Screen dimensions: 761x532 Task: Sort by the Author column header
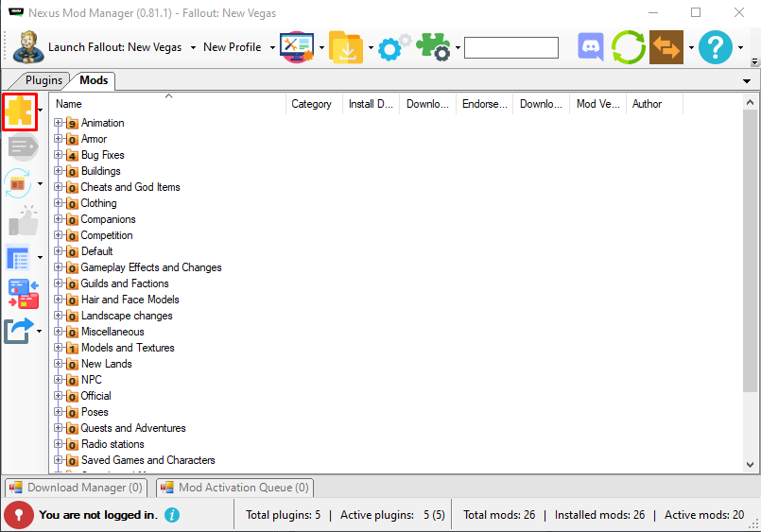coord(655,104)
